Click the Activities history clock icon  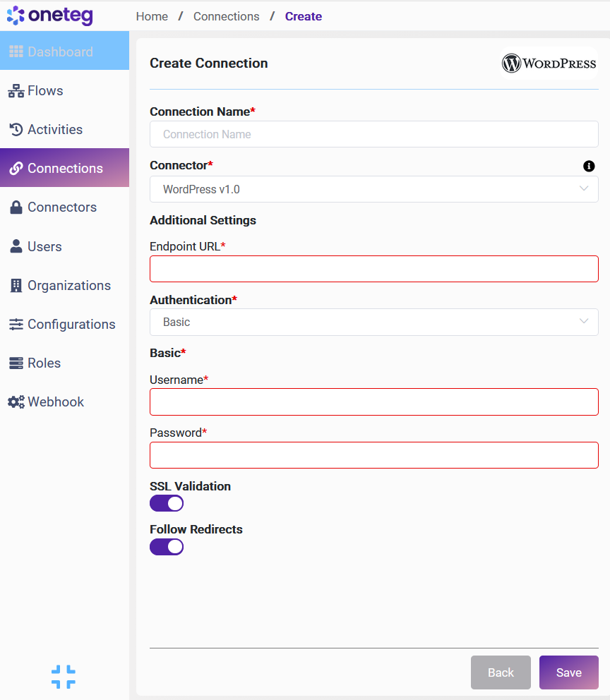[x=16, y=130]
